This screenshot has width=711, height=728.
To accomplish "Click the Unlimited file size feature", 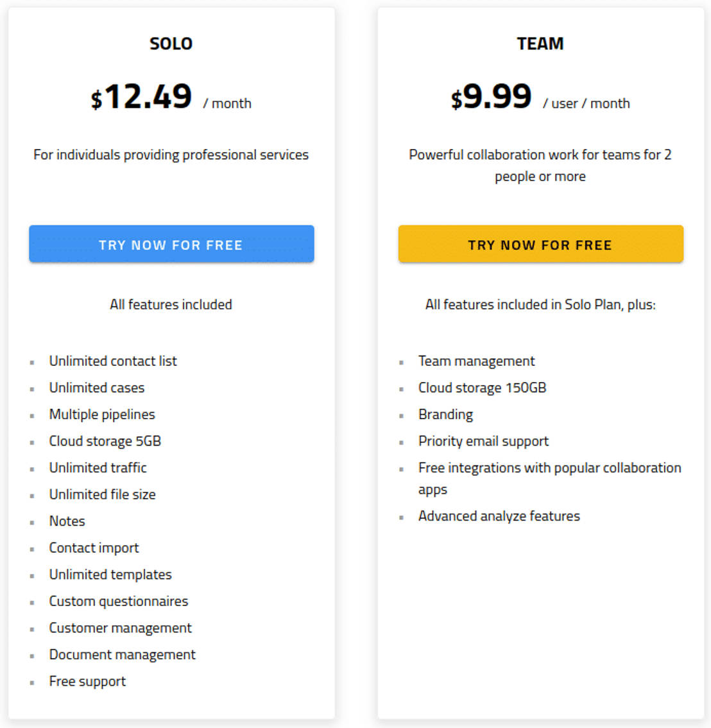I will point(103,494).
